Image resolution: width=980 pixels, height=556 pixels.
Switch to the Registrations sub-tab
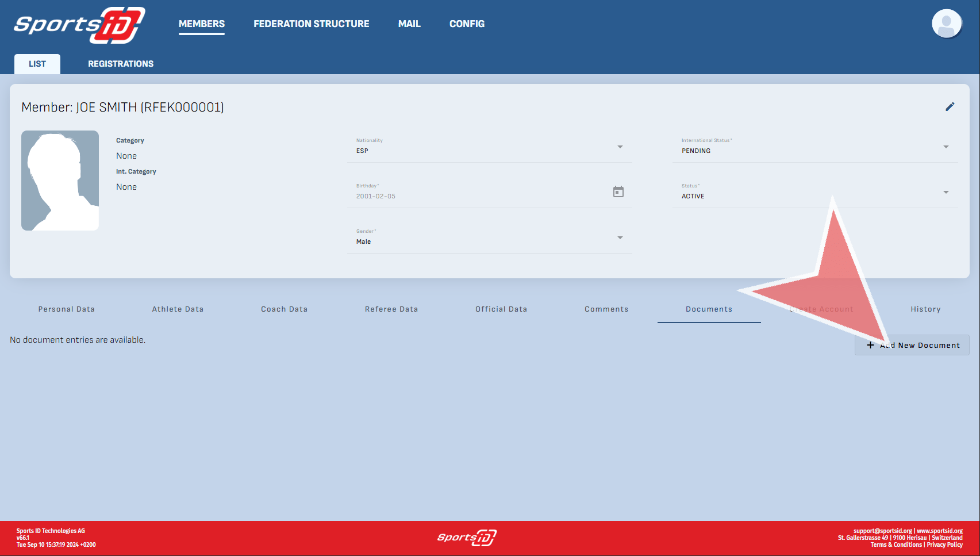[121, 64]
